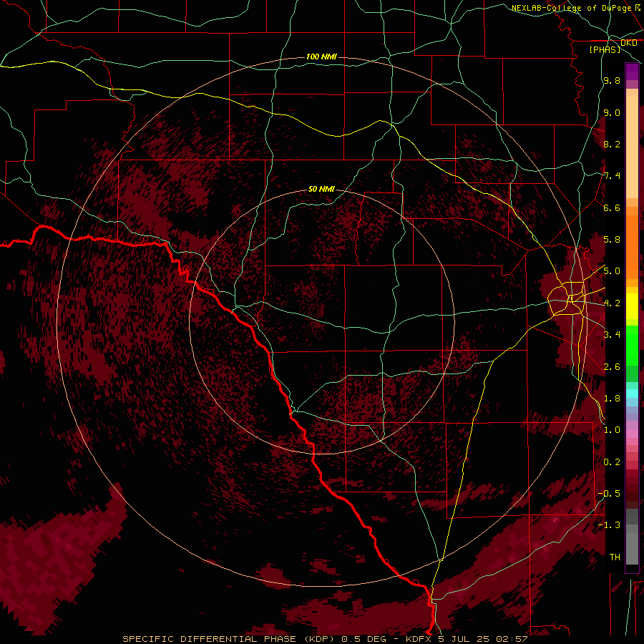The height and width of the screenshot is (644, 644).
Task: Select the 5.0 value on the scale
Action: point(612,271)
